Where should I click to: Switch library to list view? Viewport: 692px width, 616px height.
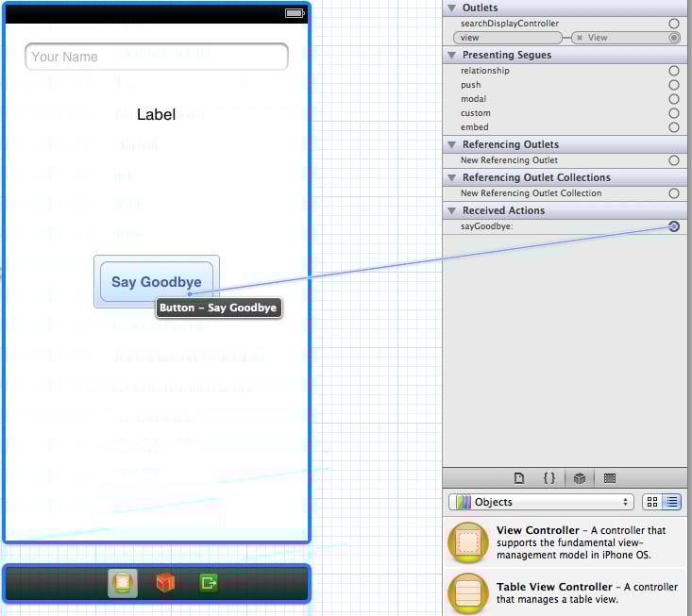(671, 502)
